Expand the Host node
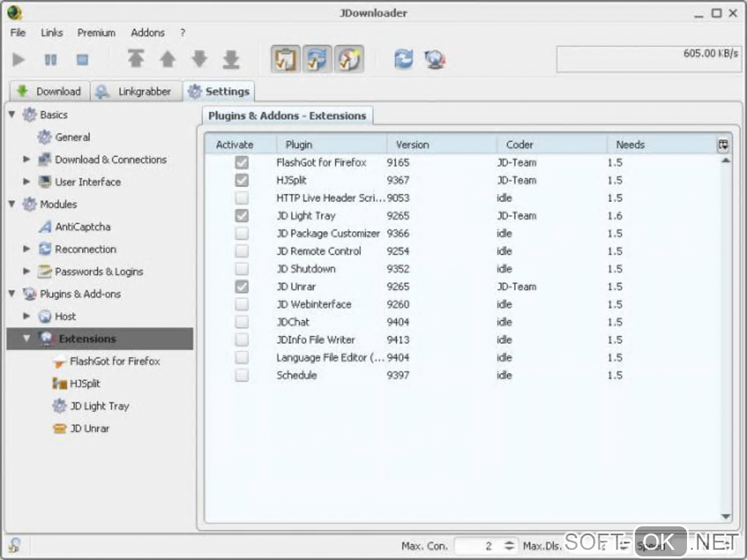Screen dimensions: 747x560 [x=26, y=316]
